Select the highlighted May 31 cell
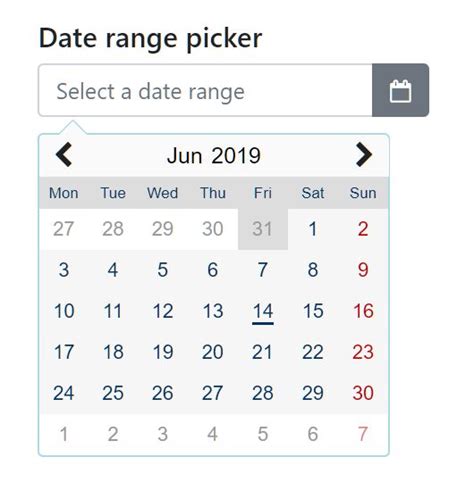The width and height of the screenshot is (474, 482). pos(263,229)
